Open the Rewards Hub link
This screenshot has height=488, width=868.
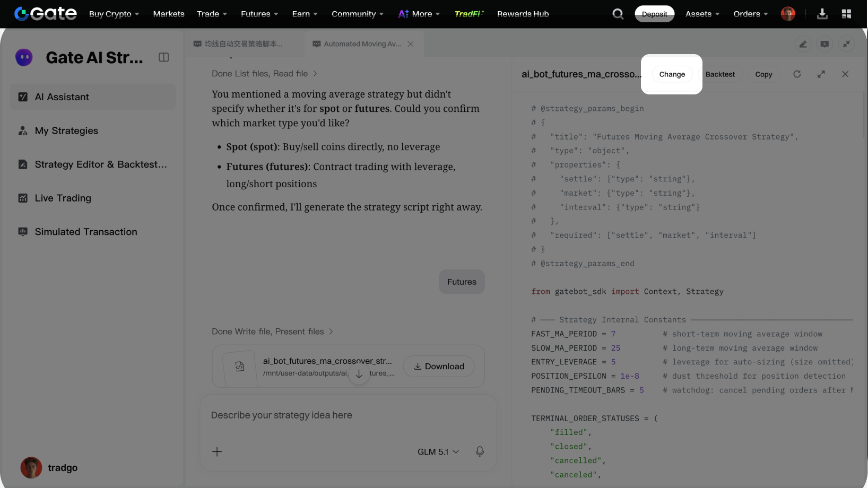coord(523,14)
